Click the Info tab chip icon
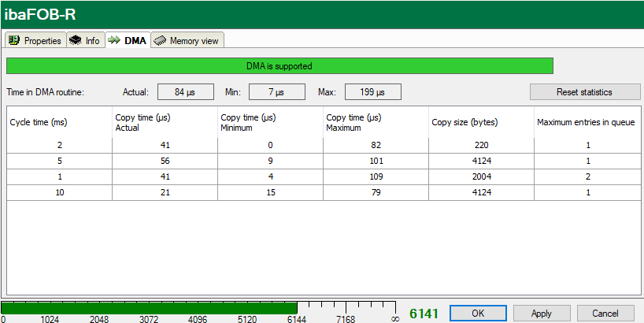This screenshot has height=323, width=644. tap(75, 41)
